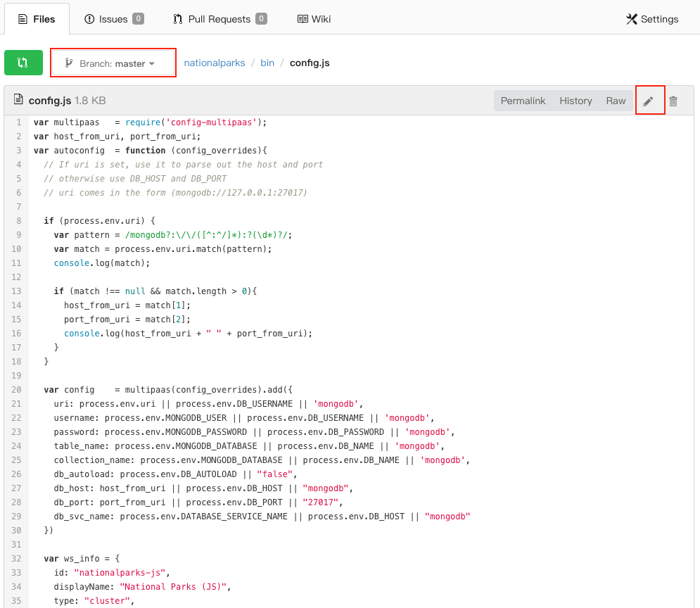Open the bin directory link
This screenshot has width=700, height=608.
point(267,62)
